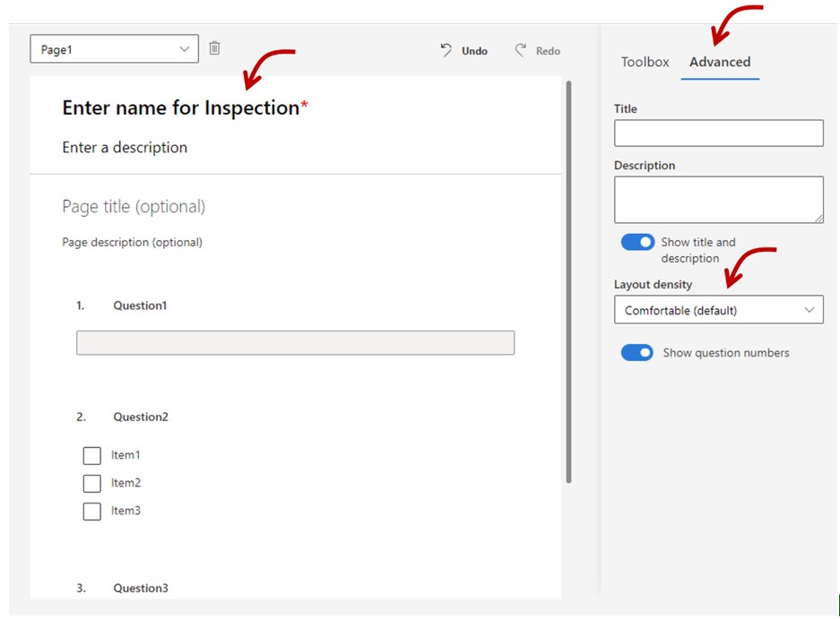This screenshot has width=840, height=619.
Task: Open the Layout density dropdown
Action: pyautogui.click(x=811, y=309)
